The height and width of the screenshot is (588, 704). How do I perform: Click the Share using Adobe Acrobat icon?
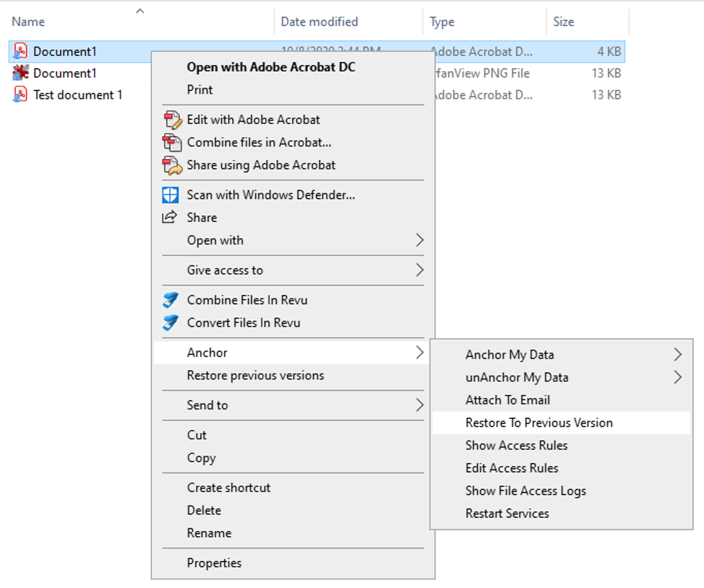click(172, 165)
